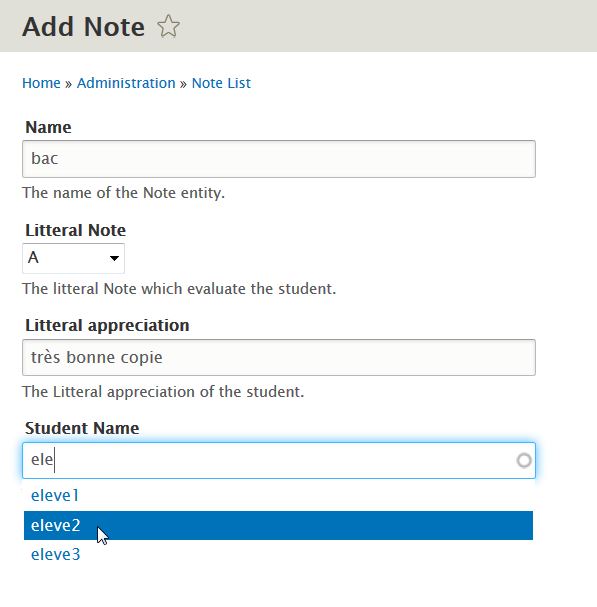Click the autocomplete throbber circle in Student Name
Viewport: 597px width, 607px height.
524,460
